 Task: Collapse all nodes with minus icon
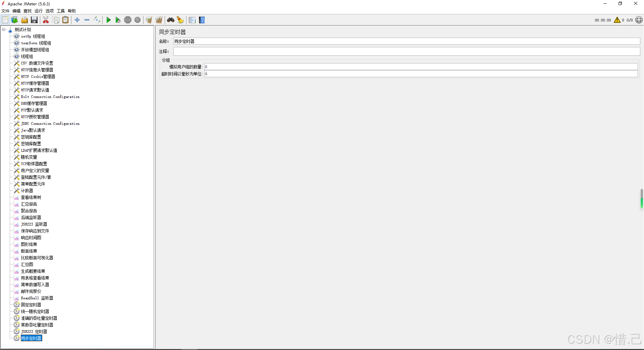tap(87, 20)
